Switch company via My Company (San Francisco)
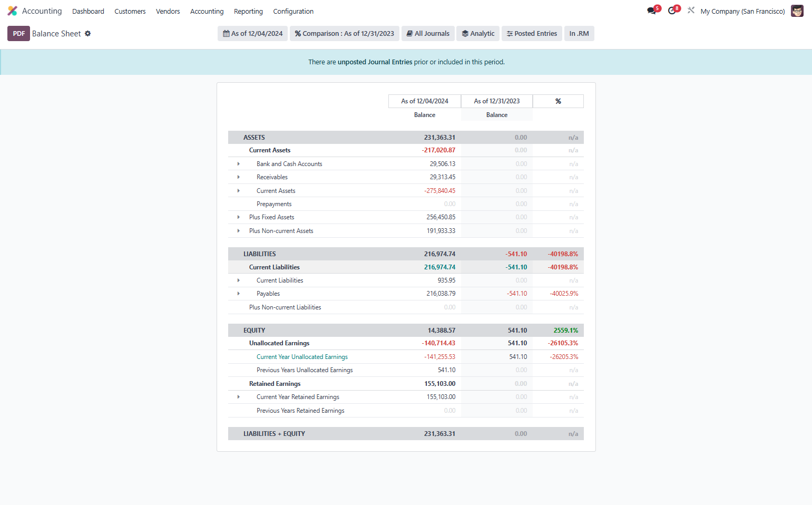The height and width of the screenshot is (505, 812). [x=742, y=11]
